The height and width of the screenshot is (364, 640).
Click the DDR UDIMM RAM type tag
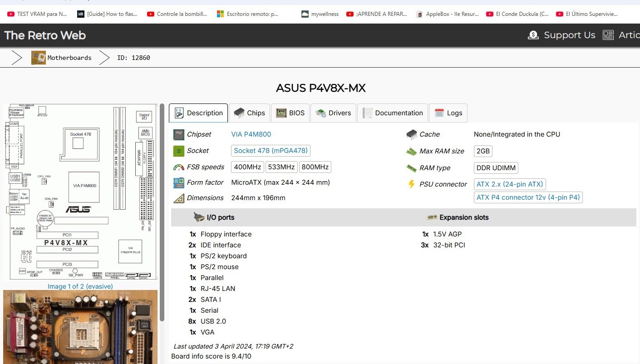tap(496, 168)
